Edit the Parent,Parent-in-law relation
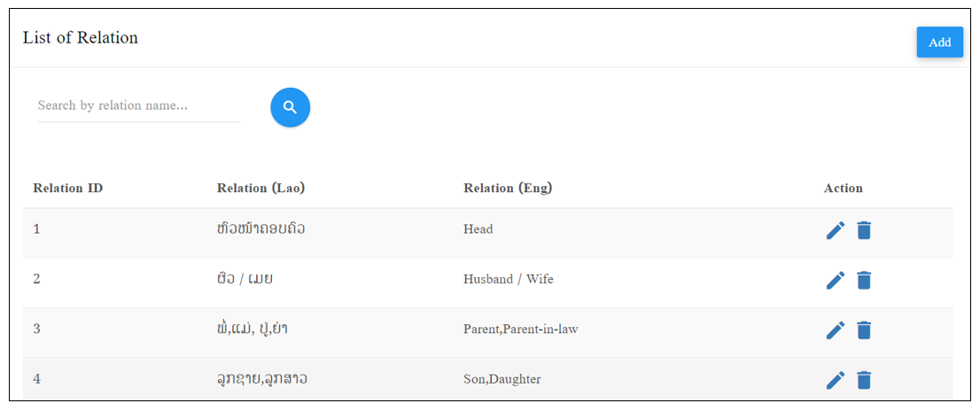This screenshot has width=980, height=411. pyautogui.click(x=836, y=330)
